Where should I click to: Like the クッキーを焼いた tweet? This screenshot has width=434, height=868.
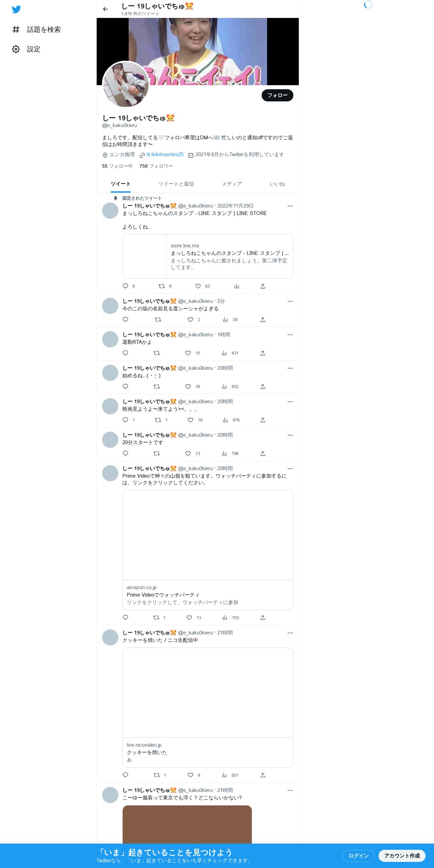pyautogui.click(x=190, y=775)
